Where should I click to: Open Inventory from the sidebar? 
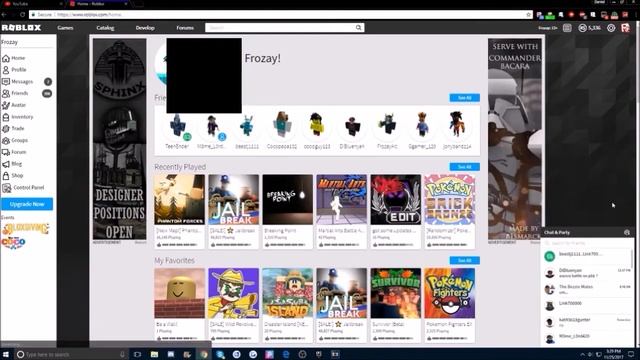point(18,117)
